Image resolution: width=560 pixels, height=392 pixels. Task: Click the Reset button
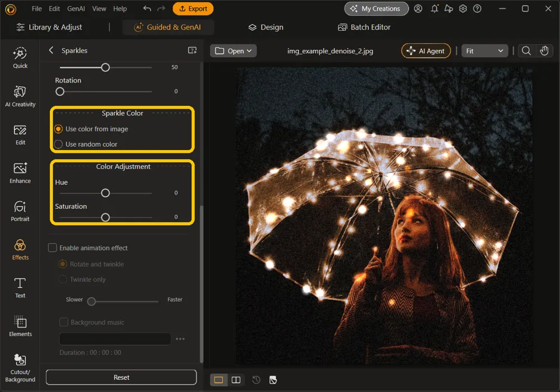click(x=121, y=377)
